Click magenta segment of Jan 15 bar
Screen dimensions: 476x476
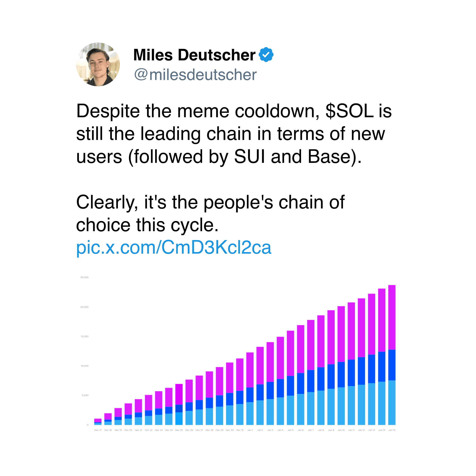pyautogui.click(x=392, y=317)
